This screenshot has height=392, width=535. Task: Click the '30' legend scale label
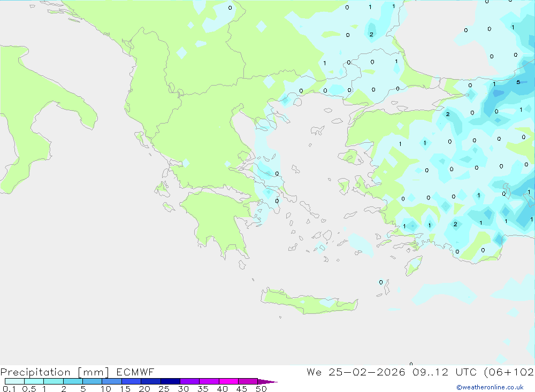[184, 389]
